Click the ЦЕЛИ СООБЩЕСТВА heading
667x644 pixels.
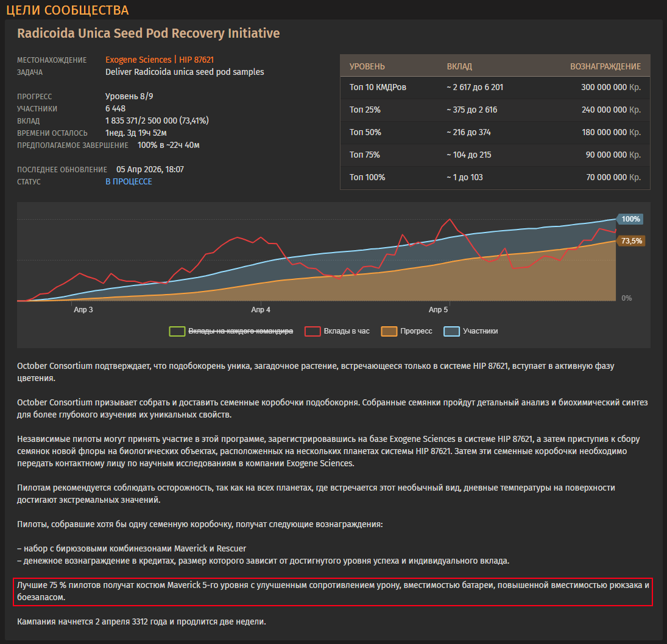click(67, 10)
